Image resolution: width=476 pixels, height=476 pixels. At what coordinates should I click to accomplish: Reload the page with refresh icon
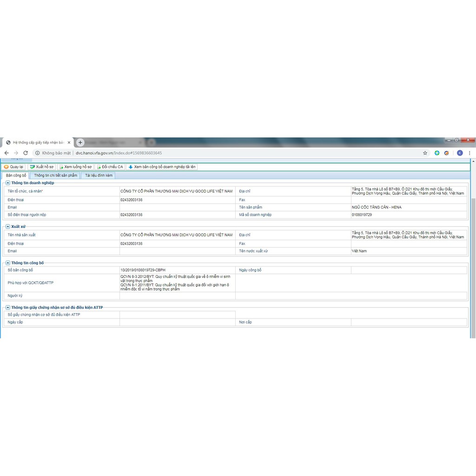coord(26,153)
